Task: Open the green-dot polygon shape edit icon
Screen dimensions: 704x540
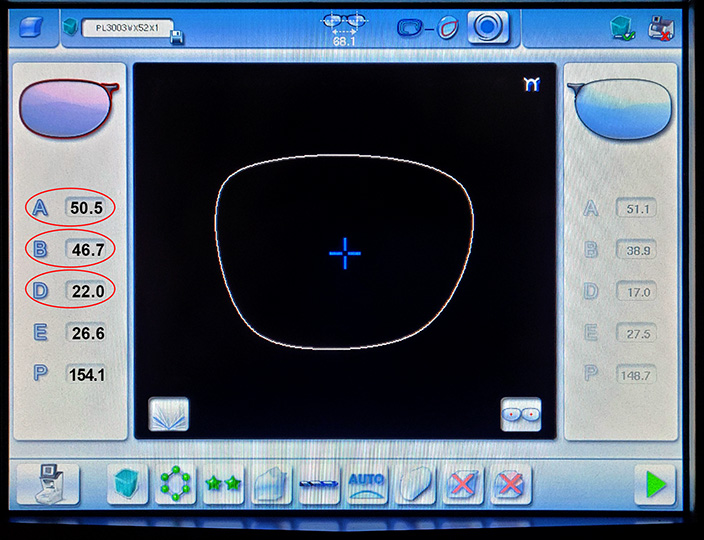Action: pos(175,484)
